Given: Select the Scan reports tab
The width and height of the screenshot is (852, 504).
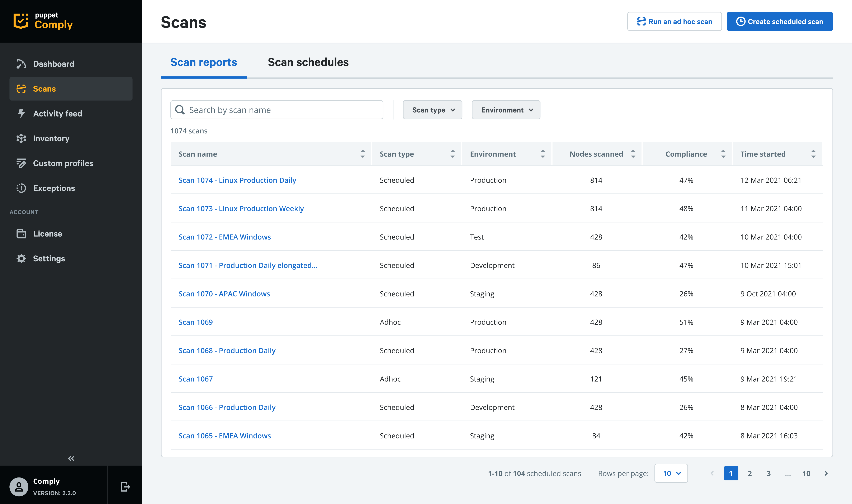Looking at the screenshot, I should 203,62.
